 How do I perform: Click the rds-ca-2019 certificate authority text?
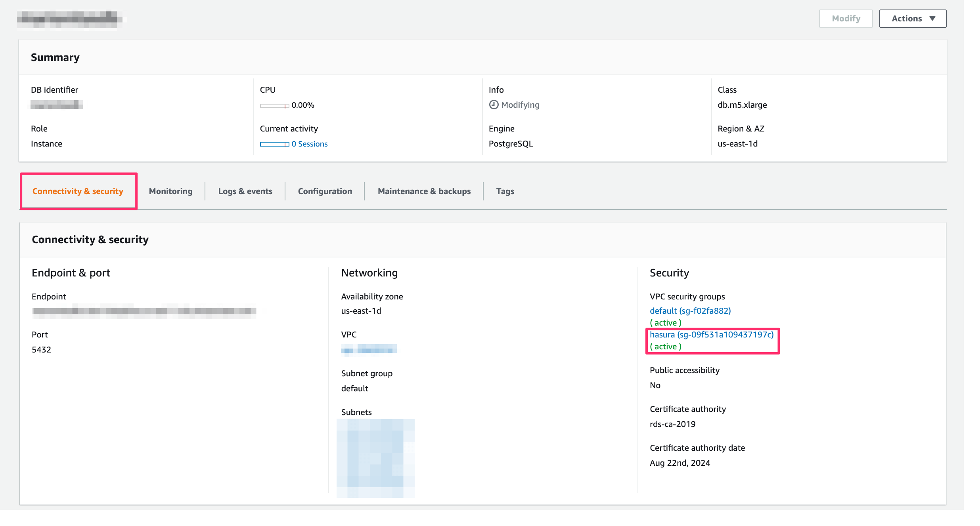click(672, 424)
